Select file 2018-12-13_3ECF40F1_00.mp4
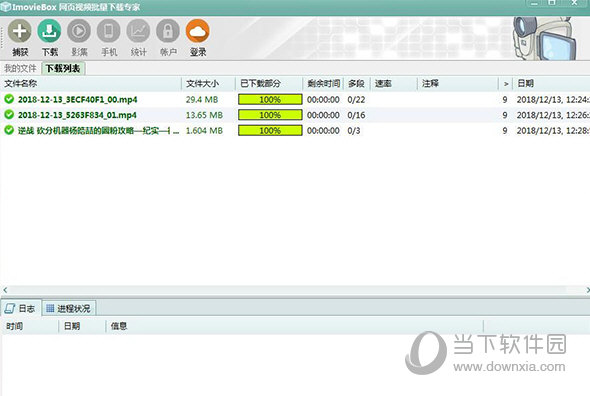The width and height of the screenshot is (590, 396). [78, 99]
